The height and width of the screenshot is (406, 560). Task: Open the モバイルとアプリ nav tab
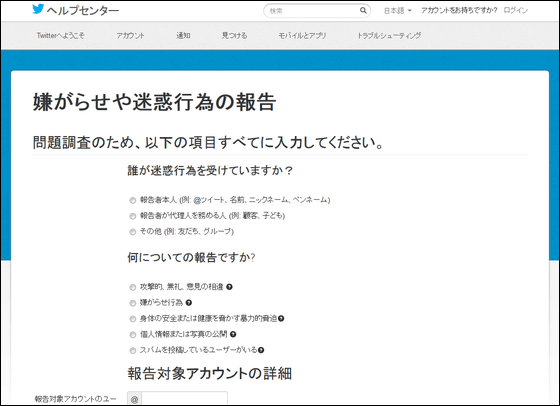pyautogui.click(x=302, y=35)
